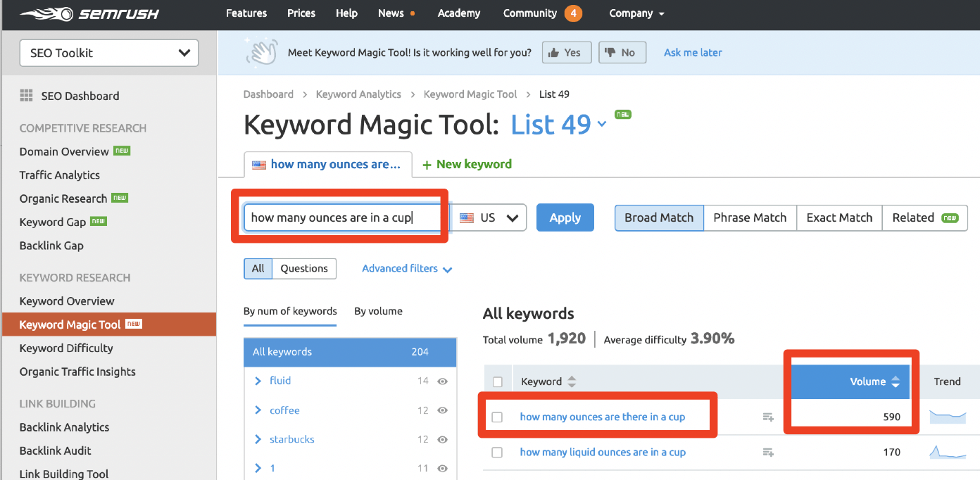Switch to 'By num of keywords' tab

coord(290,311)
